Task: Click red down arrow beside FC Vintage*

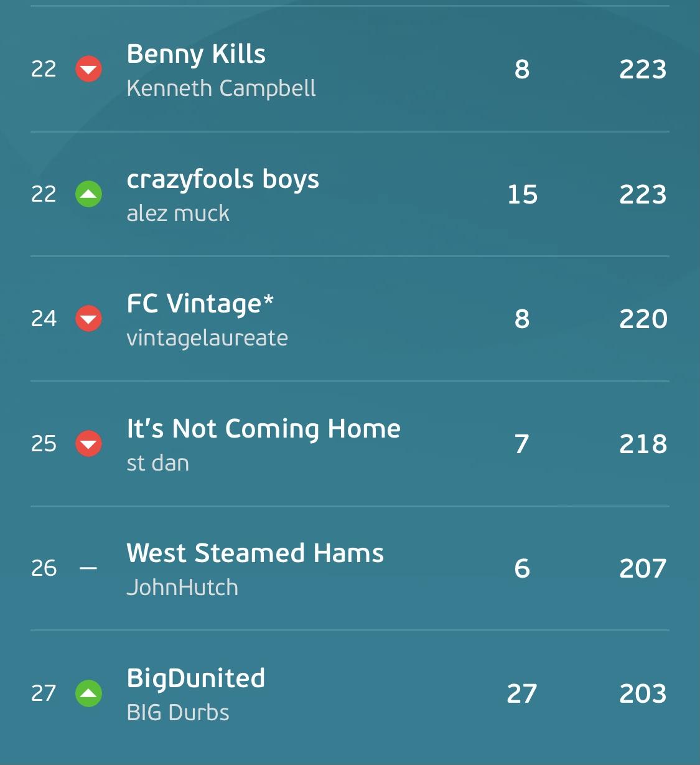Action: tap(88, 319)
